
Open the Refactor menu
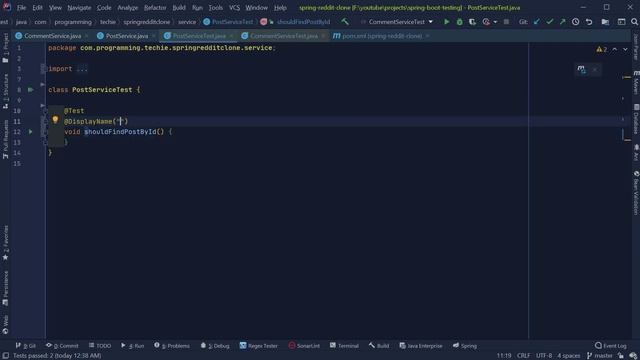(155, 8)
